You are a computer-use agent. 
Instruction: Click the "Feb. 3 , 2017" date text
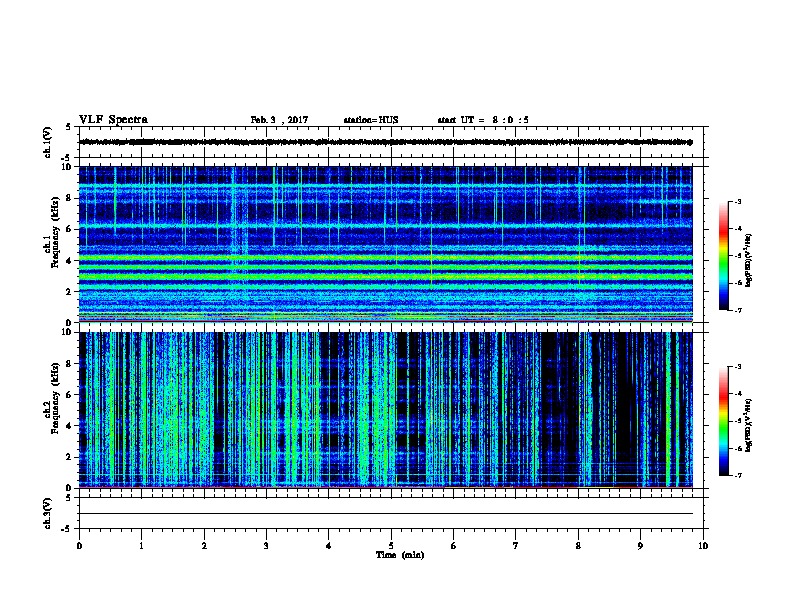279,120
